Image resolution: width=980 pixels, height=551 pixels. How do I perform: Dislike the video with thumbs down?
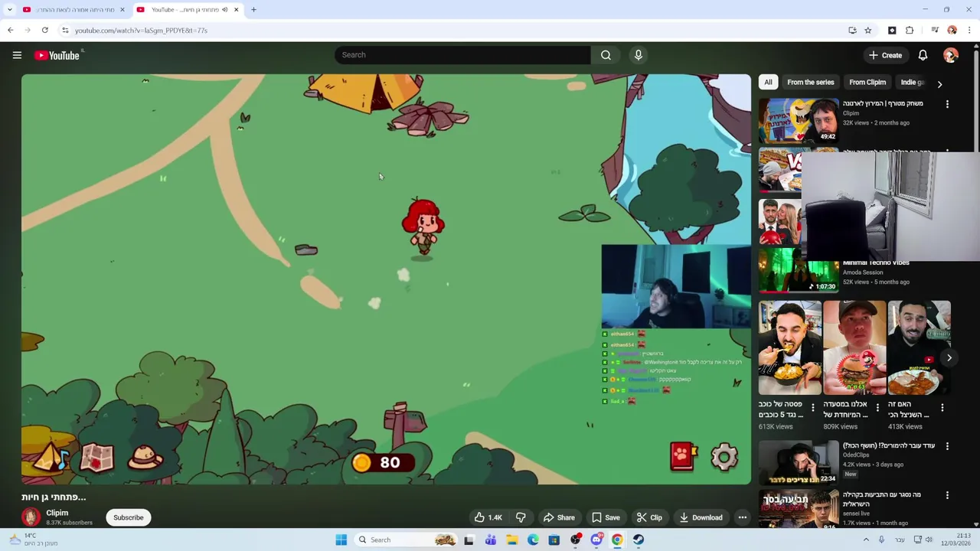[521, 517]
